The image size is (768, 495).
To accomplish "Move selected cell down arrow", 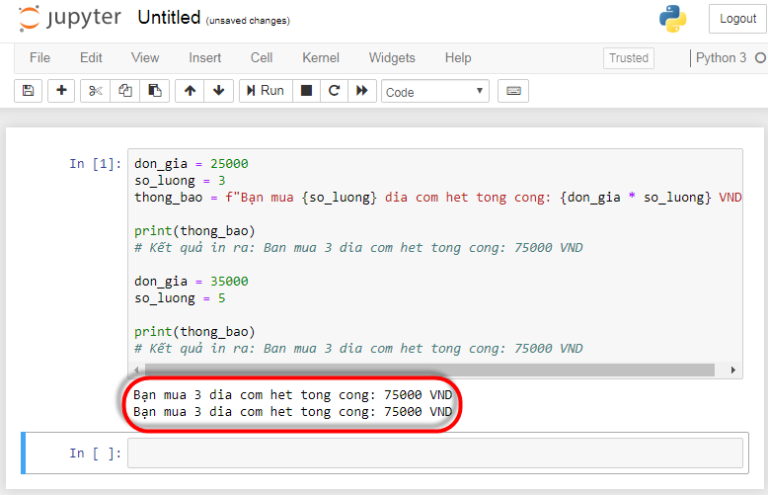I will pyautogui.click(x=219, y=91).
